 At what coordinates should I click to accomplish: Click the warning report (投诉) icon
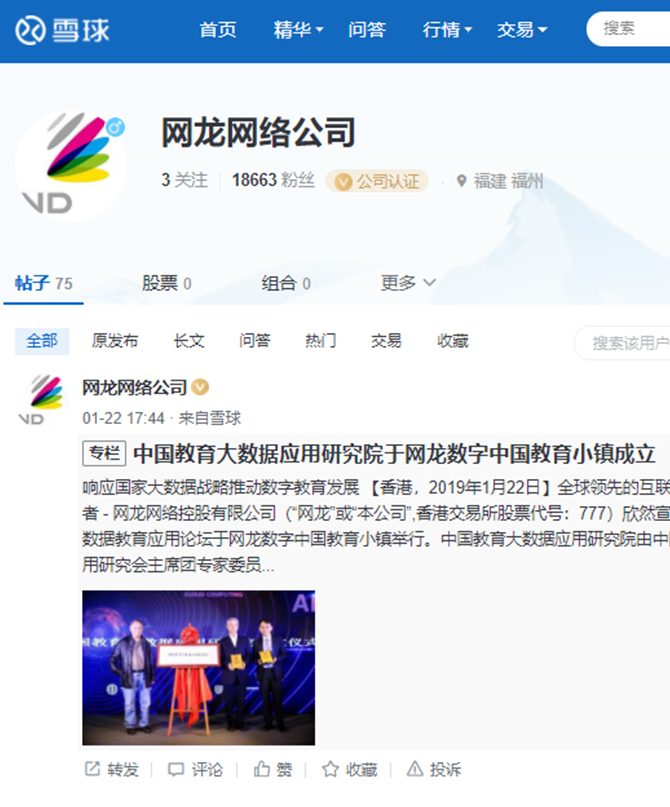[x=415, y=769]
